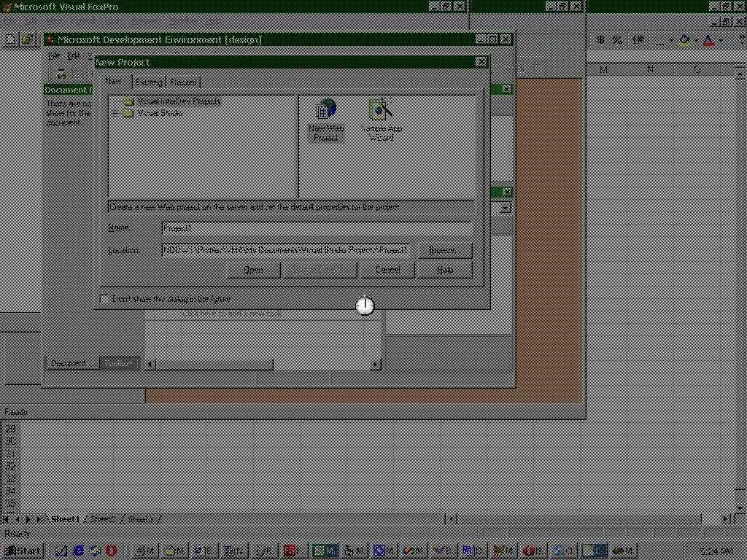Open dropdown arrow in right properties panel

click(x=505, y=208)
